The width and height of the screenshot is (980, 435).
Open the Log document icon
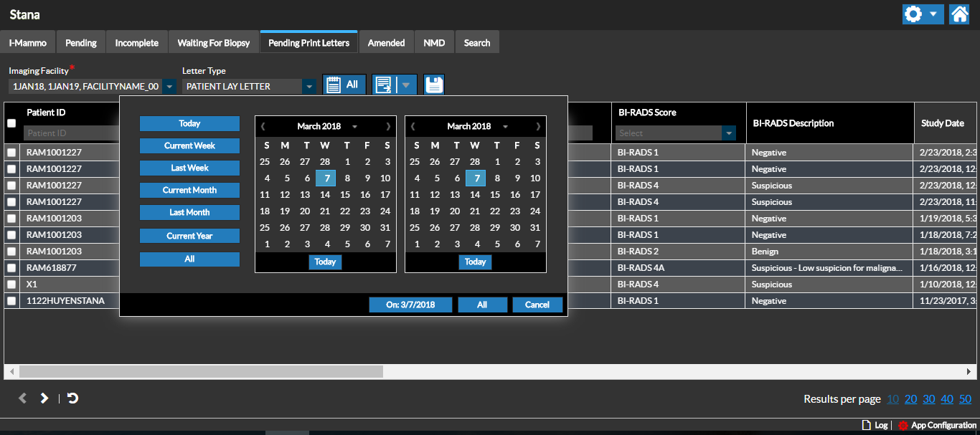866,426
